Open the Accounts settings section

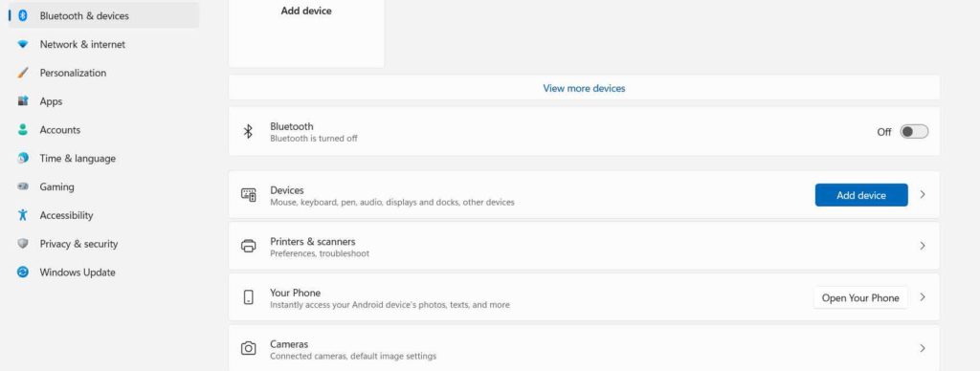103,130
